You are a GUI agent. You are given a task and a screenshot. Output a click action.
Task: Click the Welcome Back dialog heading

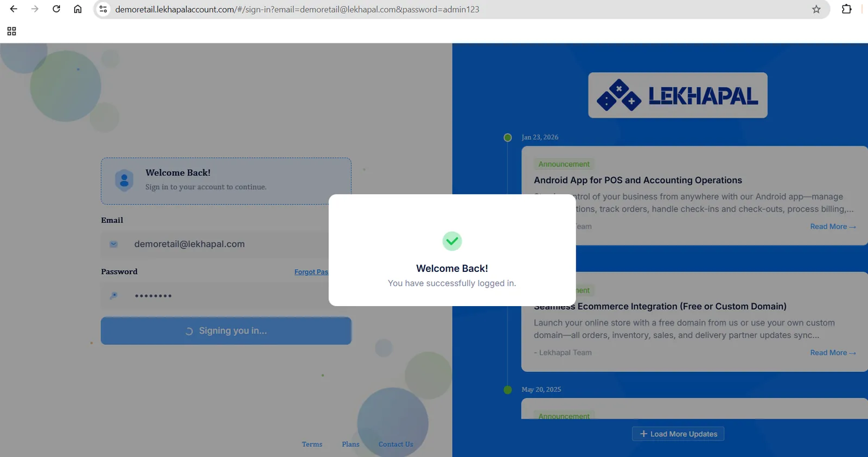click(x=452, y=268)
